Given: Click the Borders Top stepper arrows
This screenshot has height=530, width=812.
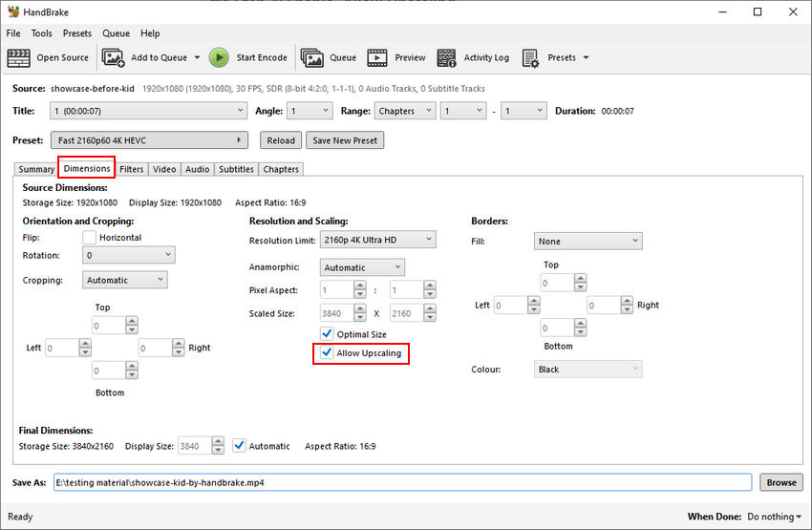Looking at the screenshot, I should 581,283.
